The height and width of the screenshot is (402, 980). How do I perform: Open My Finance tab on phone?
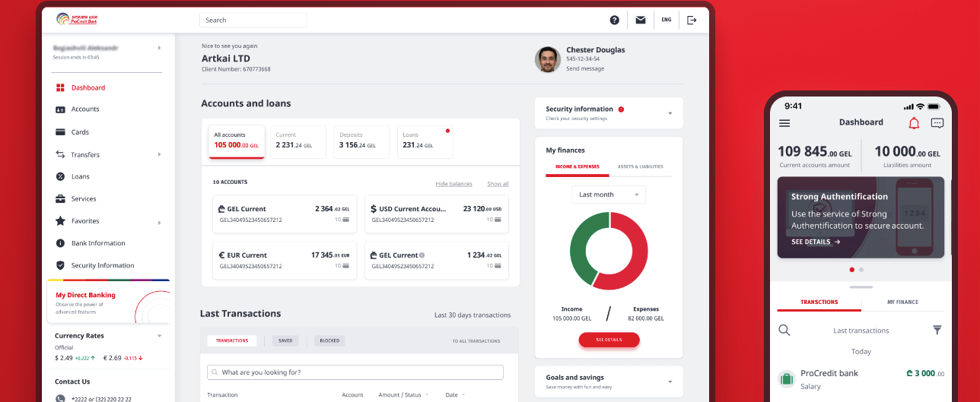902,302
